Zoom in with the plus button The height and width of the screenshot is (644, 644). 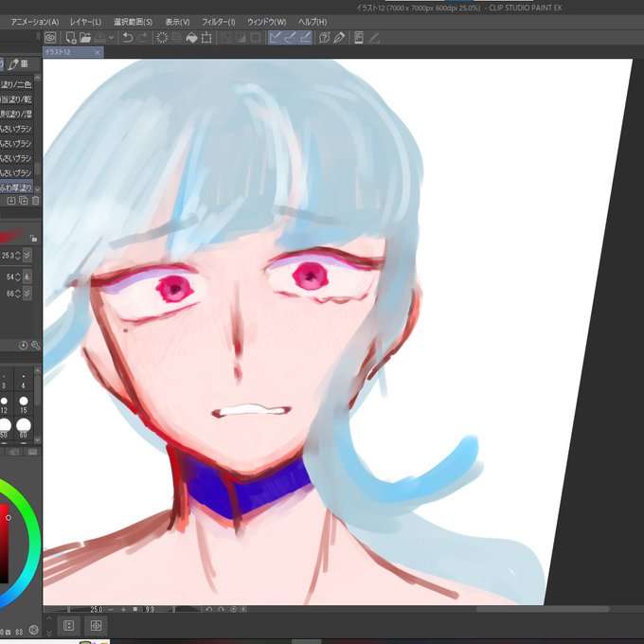[123, 610]
